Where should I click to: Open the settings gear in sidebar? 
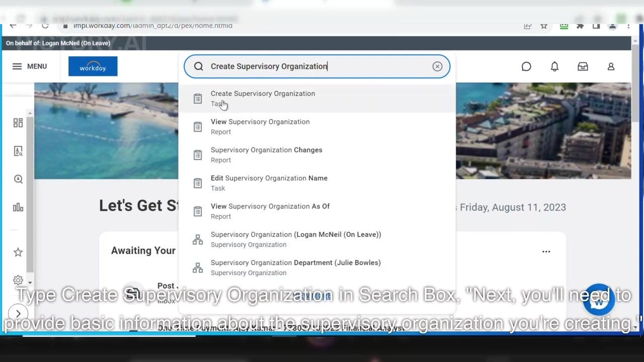[18, 280]
